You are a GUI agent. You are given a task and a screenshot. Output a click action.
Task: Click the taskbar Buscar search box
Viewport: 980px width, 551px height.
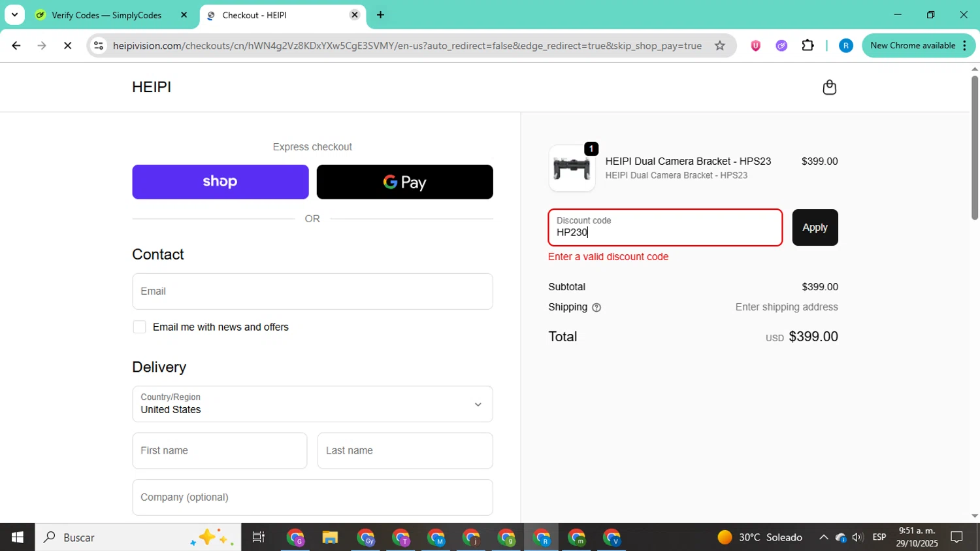tap(138, 537)
